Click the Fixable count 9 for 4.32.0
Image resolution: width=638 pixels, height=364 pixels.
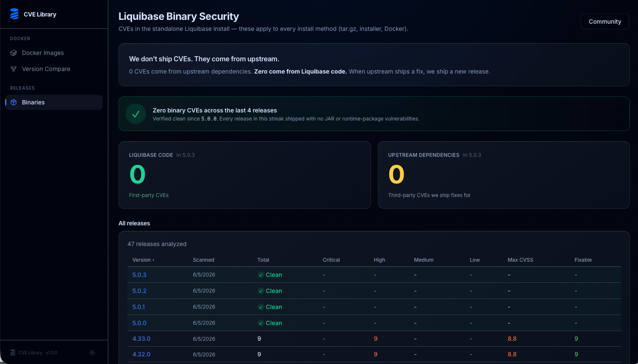576,354
